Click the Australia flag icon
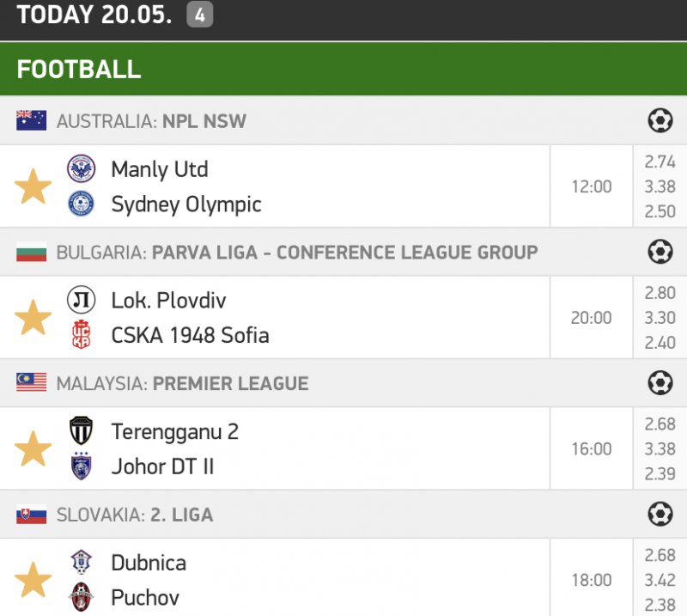 pyautogui.click(x=31, y=121)
